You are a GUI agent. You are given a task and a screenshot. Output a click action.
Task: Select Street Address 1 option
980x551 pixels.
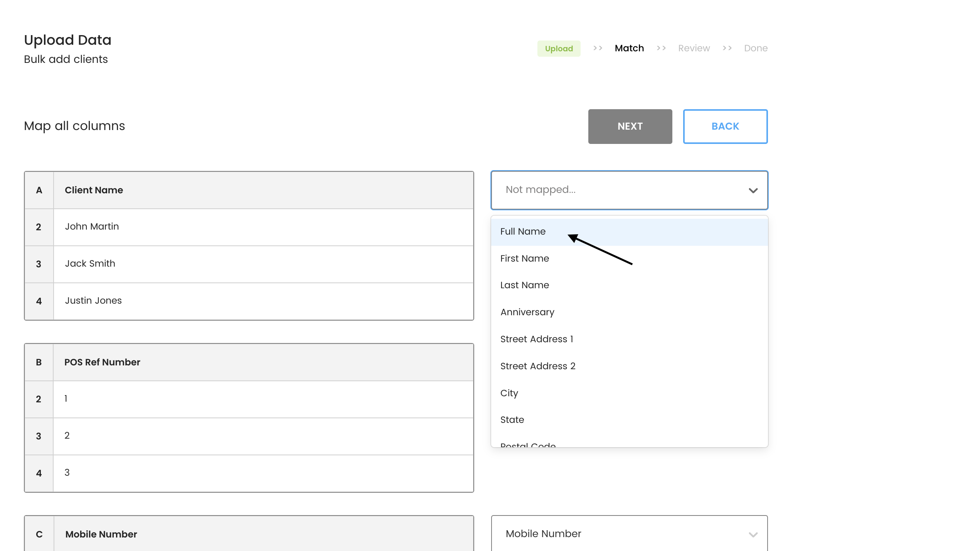coord(536,339)
